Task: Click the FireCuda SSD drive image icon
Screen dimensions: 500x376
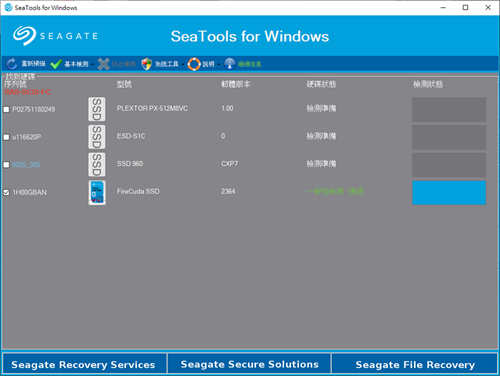Action: (97, 192)
